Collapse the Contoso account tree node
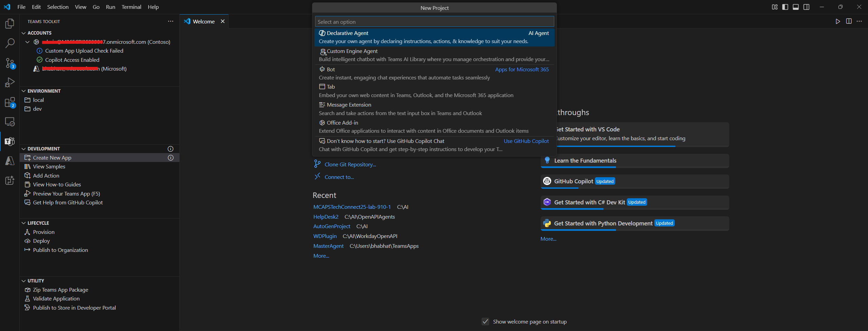The height and width of the screenshot is (331, 868). (28, 42)
